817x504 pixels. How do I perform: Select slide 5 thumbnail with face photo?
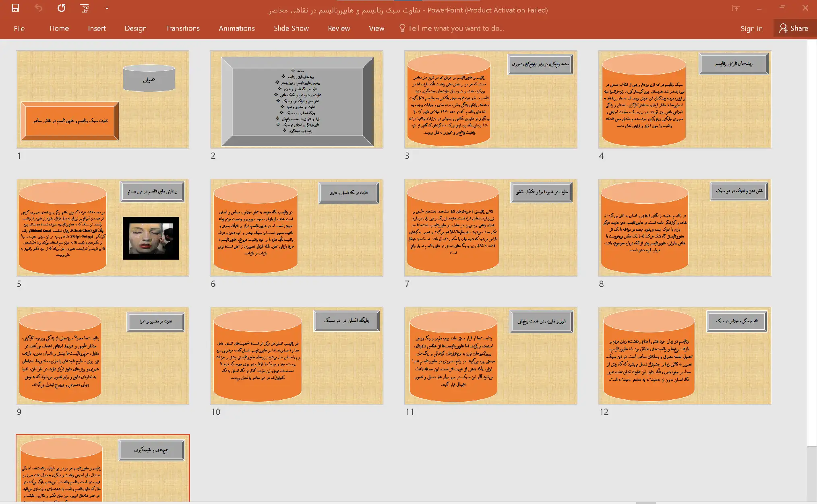tap(103, 227)
